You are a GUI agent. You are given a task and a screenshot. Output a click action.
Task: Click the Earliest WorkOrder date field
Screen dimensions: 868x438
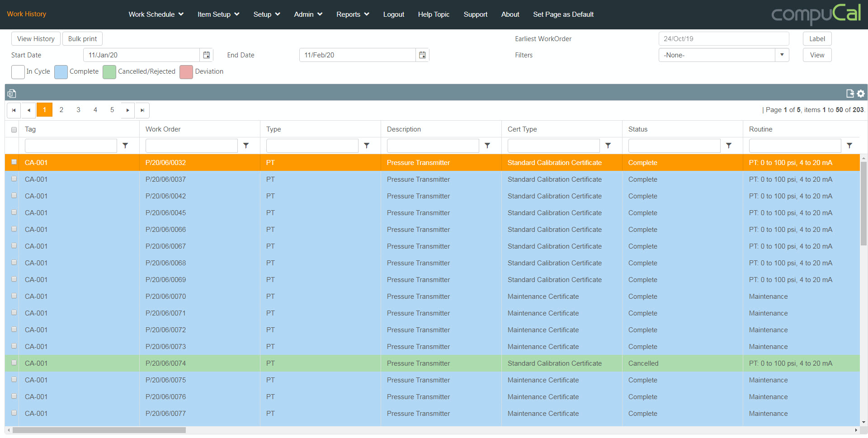(x=723, y=39)
